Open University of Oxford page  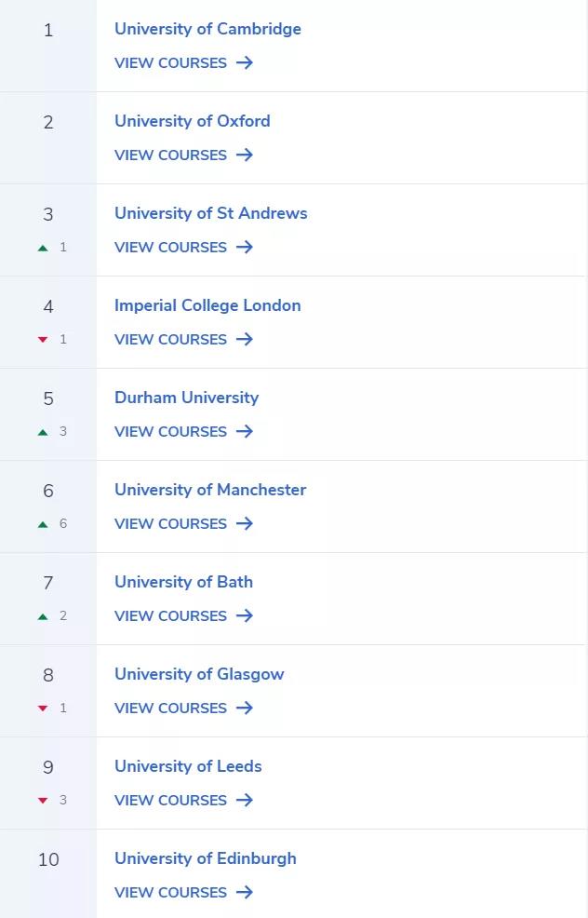193,121
